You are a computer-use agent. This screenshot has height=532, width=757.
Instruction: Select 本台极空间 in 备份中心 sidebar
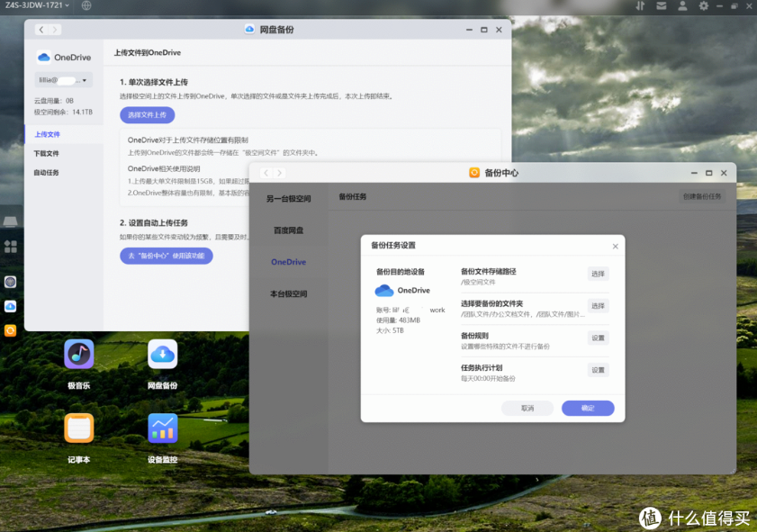click(289, 293)
